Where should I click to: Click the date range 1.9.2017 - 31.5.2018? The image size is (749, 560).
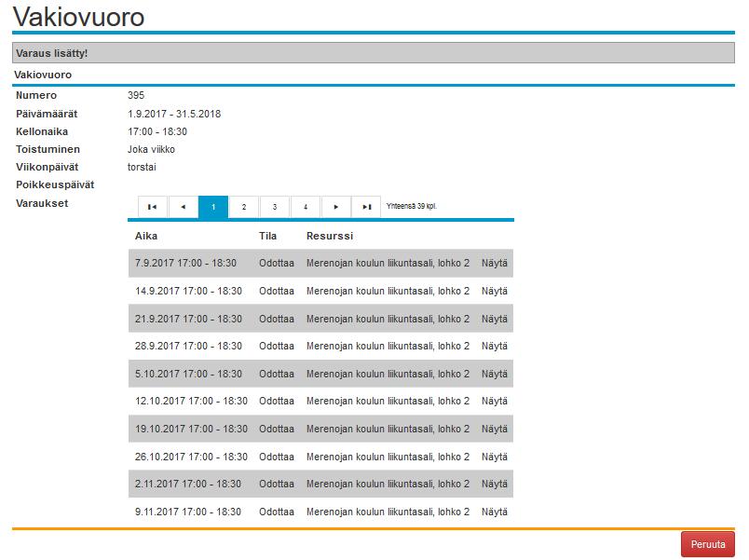(x=174, y=115)
